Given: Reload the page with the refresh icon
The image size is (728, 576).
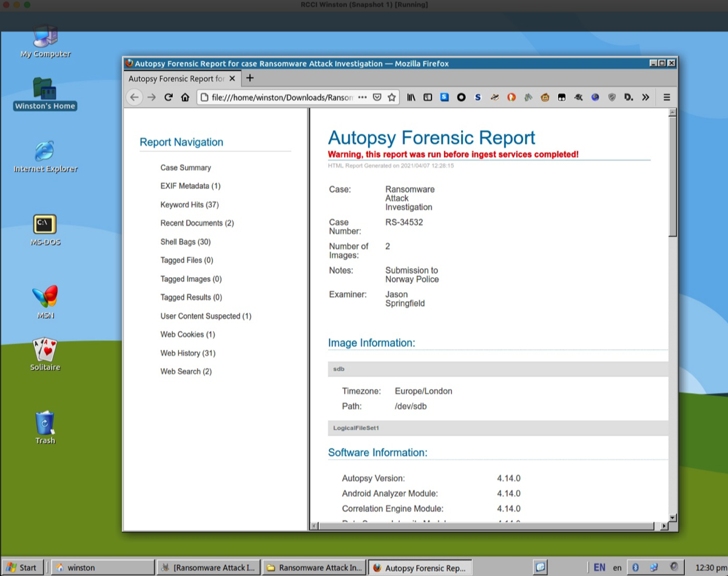Looking at the screenshot, I should (x=169, y=97).
